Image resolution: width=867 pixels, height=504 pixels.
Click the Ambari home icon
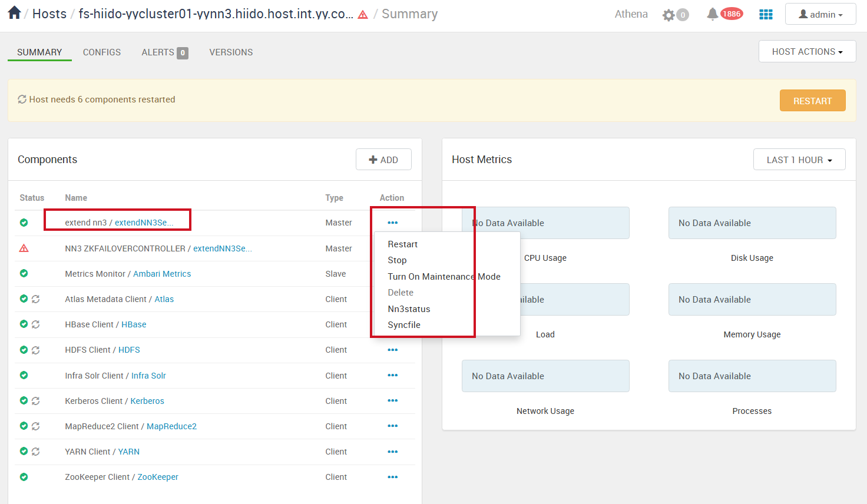point(14,13)
